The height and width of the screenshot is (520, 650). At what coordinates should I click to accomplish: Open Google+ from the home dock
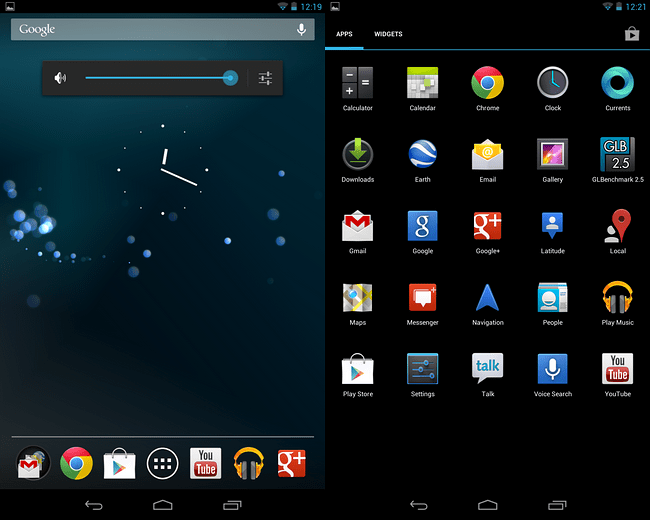pyautogui.click(x=292, y=463)
